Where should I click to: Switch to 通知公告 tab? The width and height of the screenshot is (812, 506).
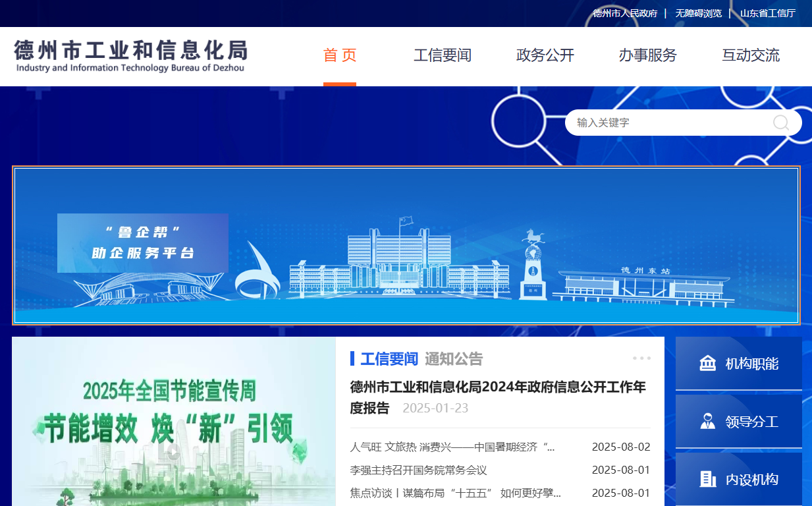tap(454, 359)
